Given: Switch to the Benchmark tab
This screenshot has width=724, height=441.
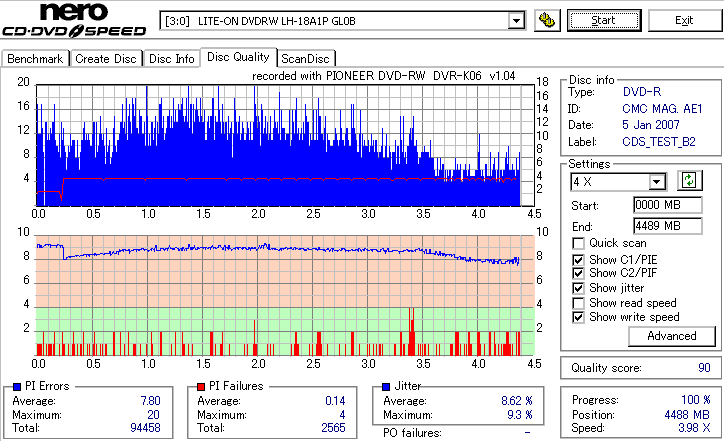Looking at the screenshot, I should click(35, 59).
